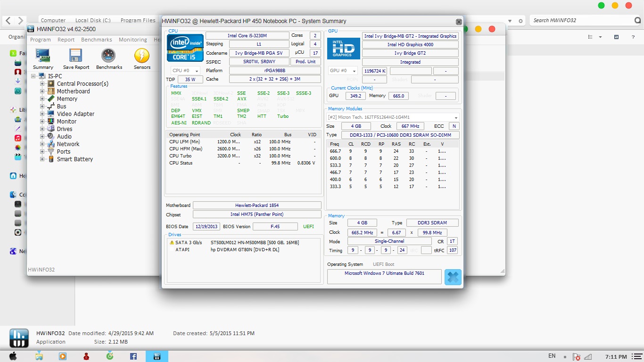Select the Network node icon in tree
The width and height of the screenshot is (644, 362).
51,144
